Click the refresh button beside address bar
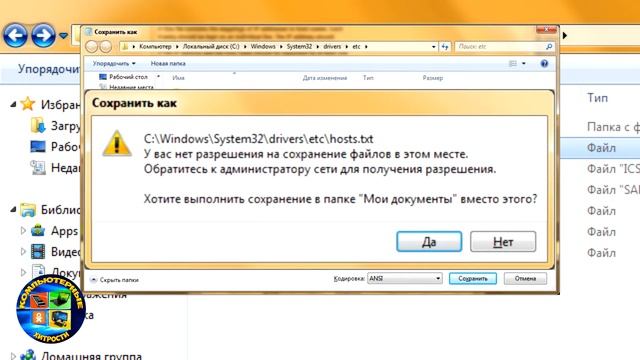This screenshot has width=640, height=360. [444, 47]
